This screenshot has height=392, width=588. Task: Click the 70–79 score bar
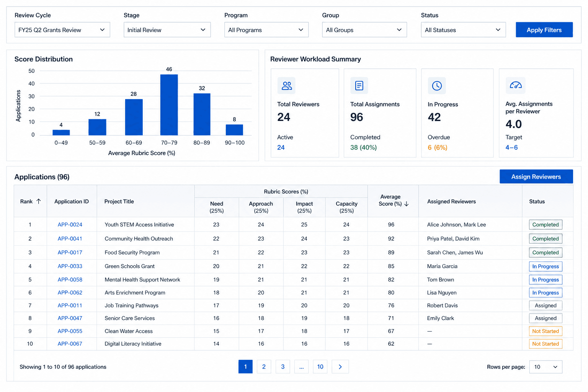pos(169,105)
